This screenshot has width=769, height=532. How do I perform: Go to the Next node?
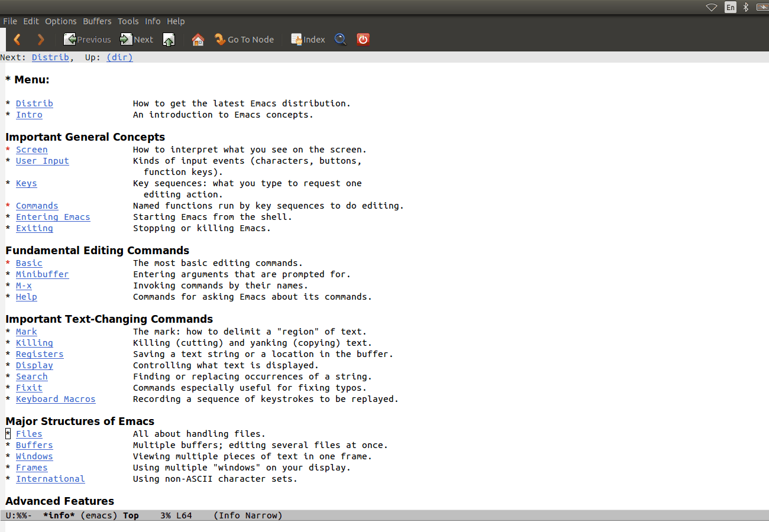point(137,40)
